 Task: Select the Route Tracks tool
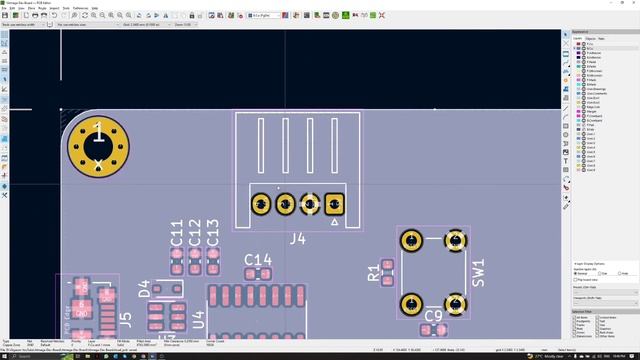coord(566,63)
